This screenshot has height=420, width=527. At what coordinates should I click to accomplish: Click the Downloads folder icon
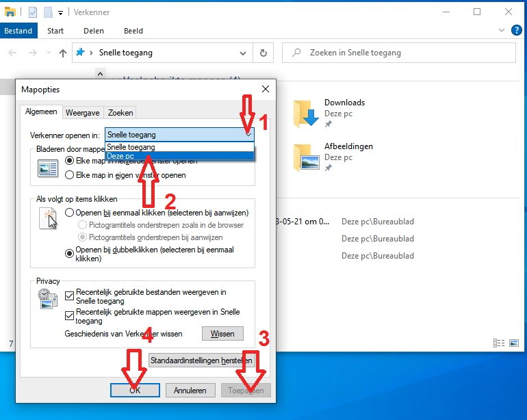tap(306, 114)
